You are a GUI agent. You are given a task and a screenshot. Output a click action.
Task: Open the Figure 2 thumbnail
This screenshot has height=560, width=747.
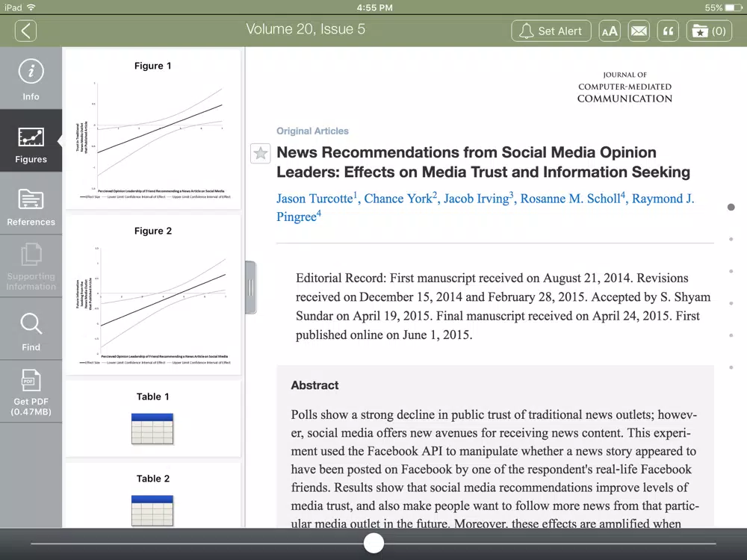click(153, 295)
